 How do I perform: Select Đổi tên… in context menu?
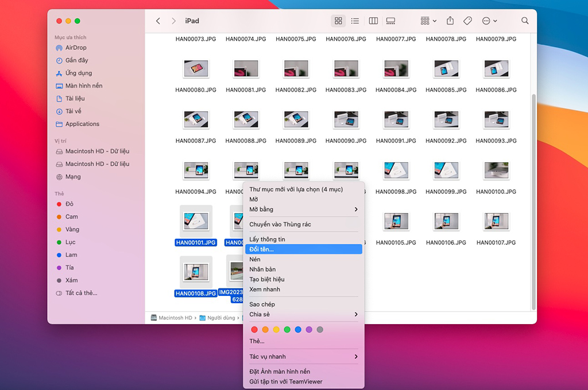coord(304,249)
